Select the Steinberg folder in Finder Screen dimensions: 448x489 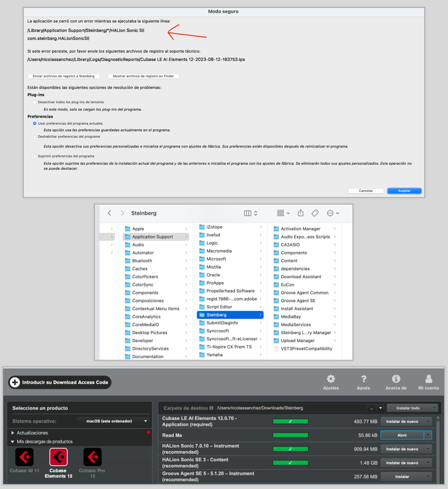216,315
